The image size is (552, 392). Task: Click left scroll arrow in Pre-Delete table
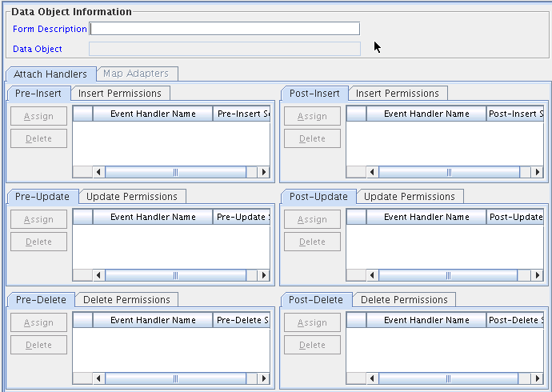[98, 378]
